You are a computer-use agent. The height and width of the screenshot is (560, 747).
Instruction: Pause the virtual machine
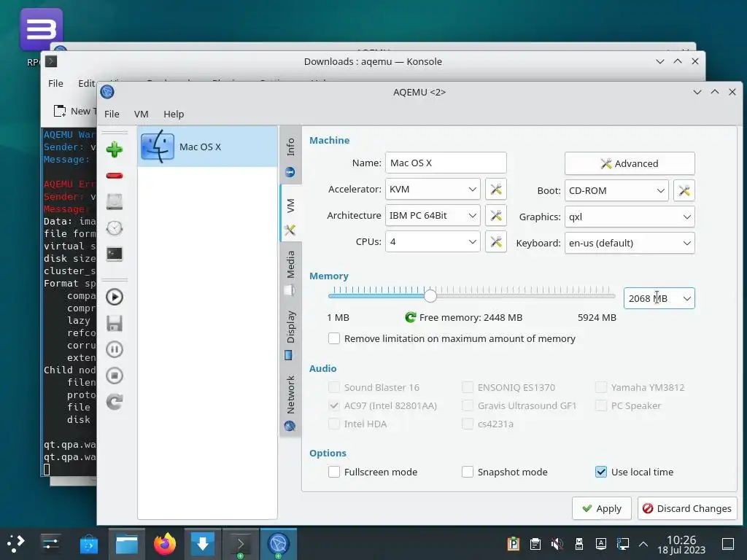point(115,349)
